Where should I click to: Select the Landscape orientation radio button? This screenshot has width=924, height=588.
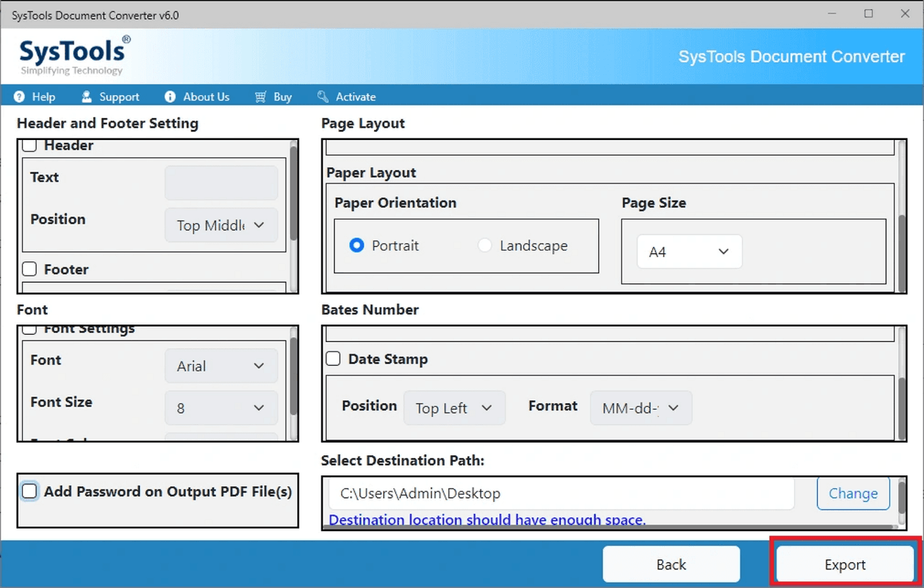(484, 245)
